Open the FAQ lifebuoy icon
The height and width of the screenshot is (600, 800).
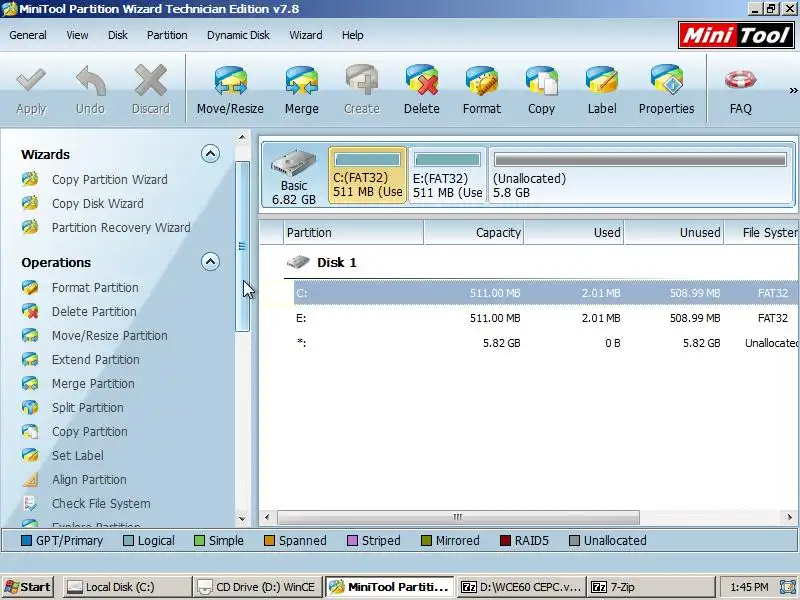coord(740,80)
